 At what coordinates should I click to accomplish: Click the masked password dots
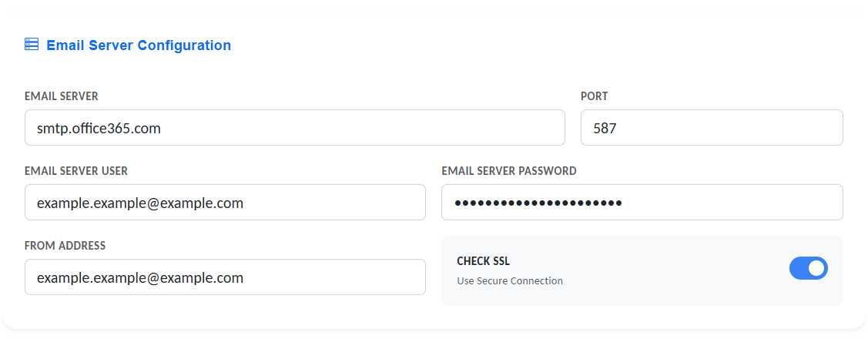click(x=538, y=203)
